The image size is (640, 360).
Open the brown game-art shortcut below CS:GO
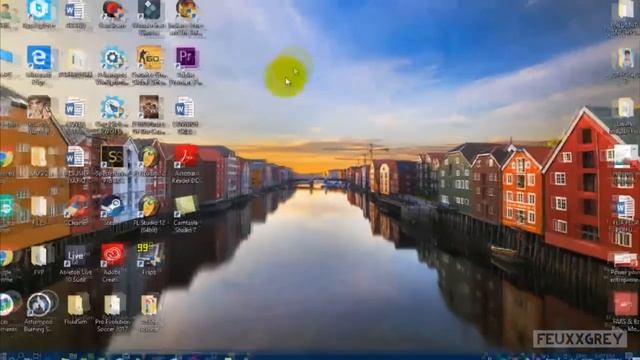tap(149, 108)
